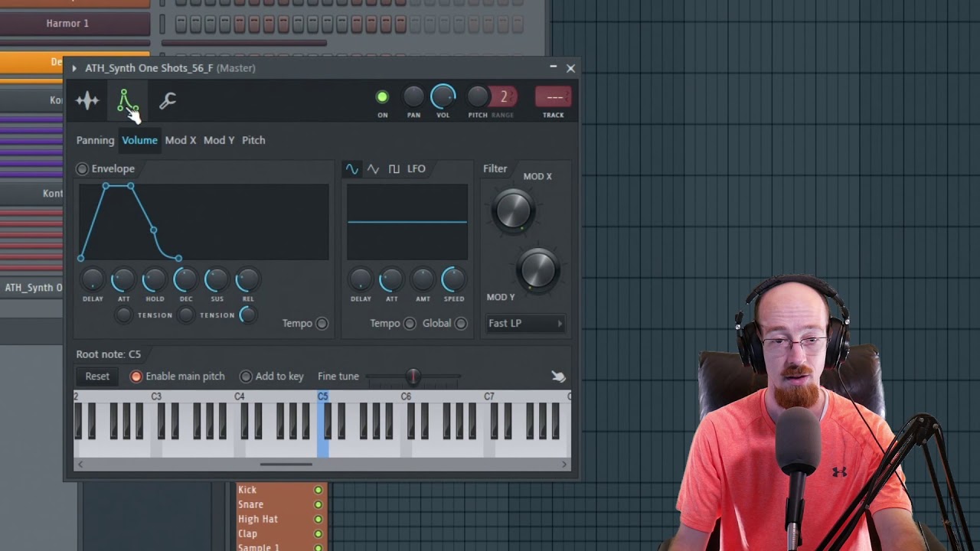This screenshot has width=980, height=551.
Task: Click the filter MOD X knob
Action: click(514, 210)
